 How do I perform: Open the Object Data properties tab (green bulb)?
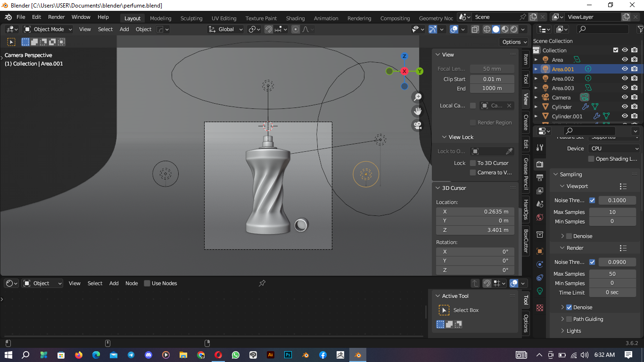tap(540, 291)
